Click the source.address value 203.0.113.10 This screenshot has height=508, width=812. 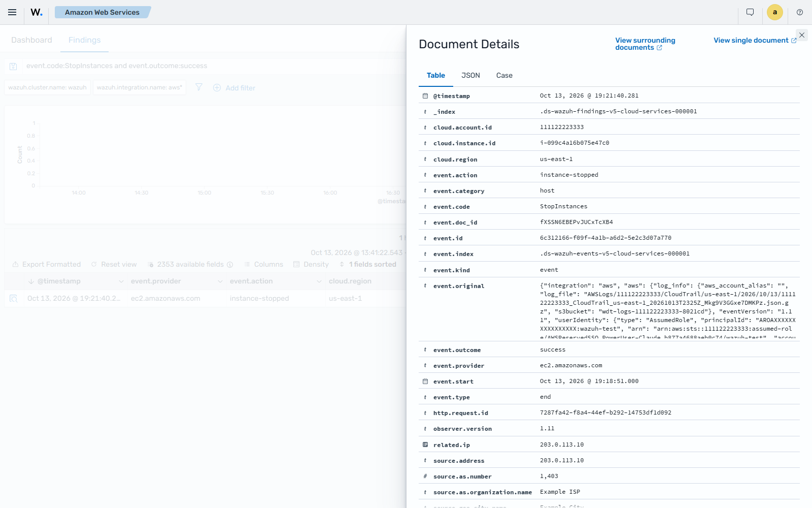tap(562, 460)
